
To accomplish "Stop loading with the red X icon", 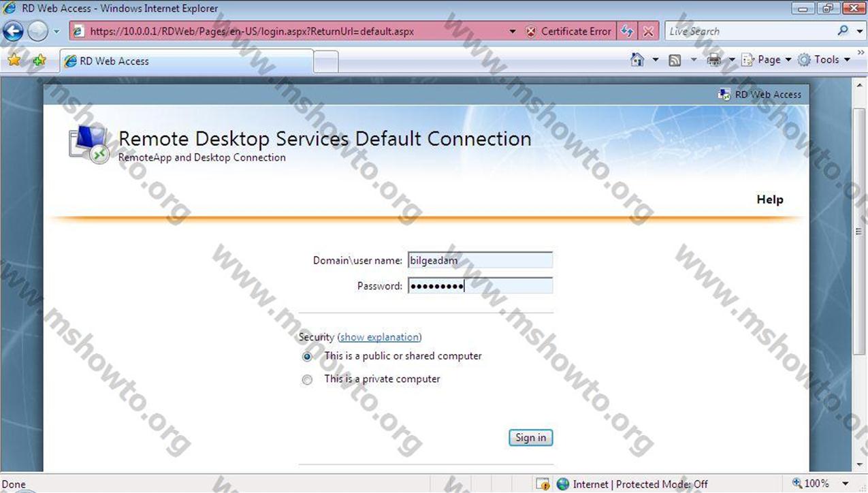I will pos(648,31).
